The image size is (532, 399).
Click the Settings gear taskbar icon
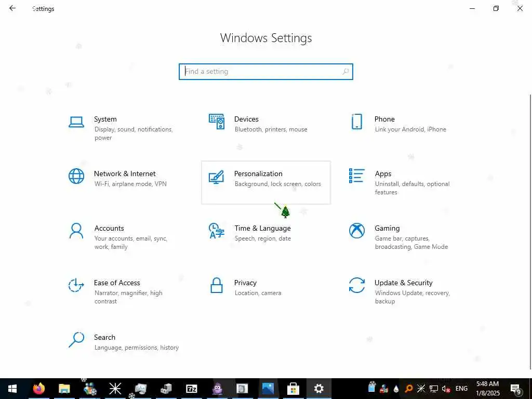318,389
